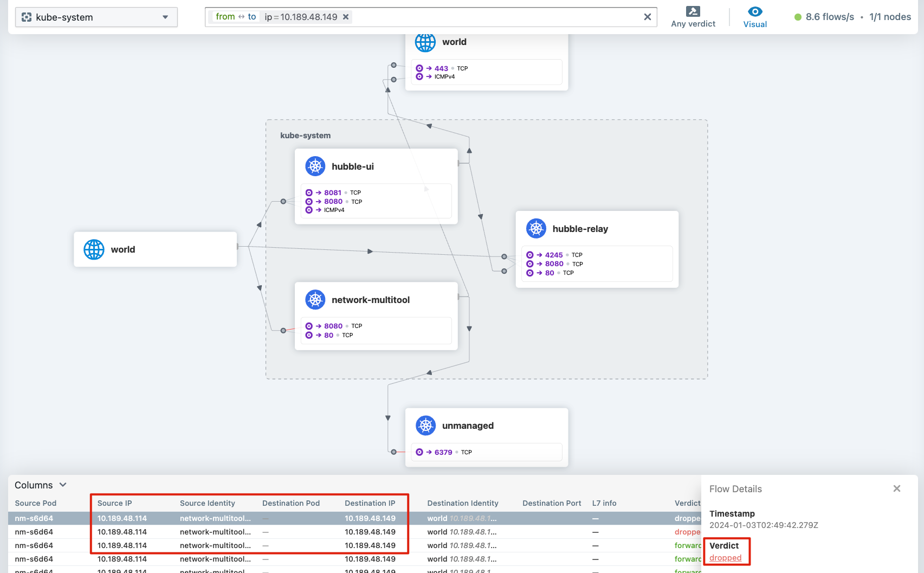This screenshot has height=573, width=924.
Task: Click the namespace icon beside kube-system
Action: (27, 17)
